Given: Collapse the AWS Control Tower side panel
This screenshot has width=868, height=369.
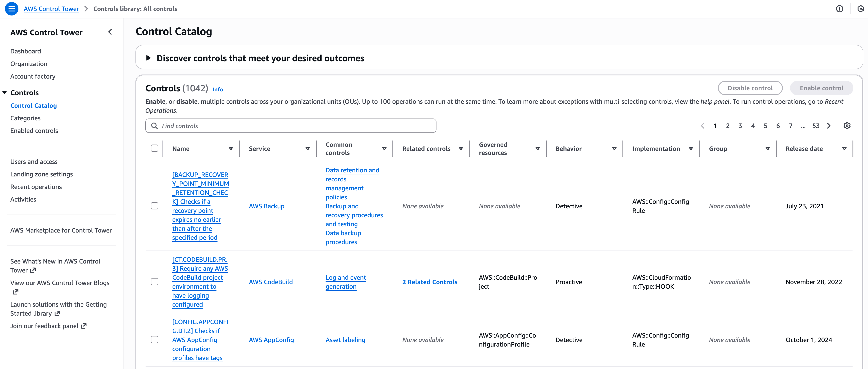Looking at the screenshot, I should [x=110, y=32].
